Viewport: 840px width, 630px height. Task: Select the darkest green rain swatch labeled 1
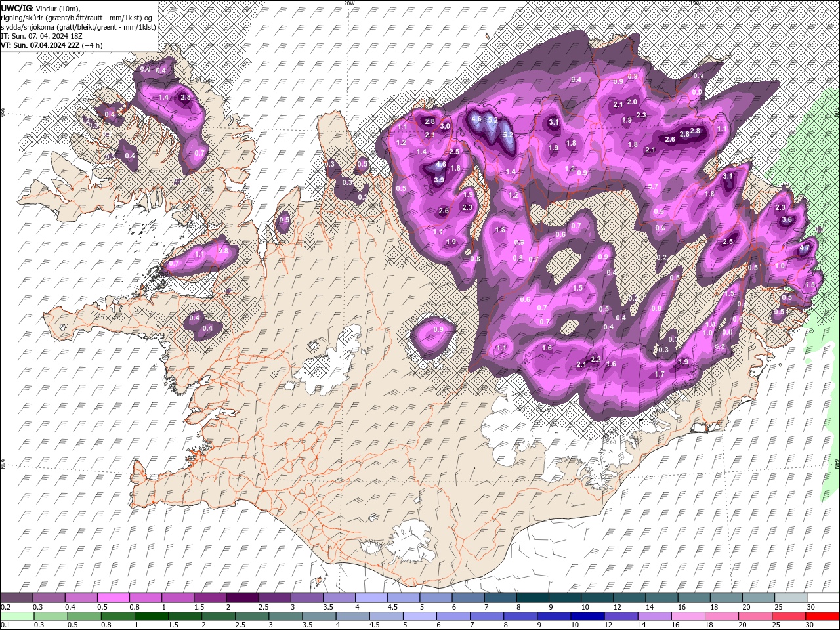pos(152,616)
